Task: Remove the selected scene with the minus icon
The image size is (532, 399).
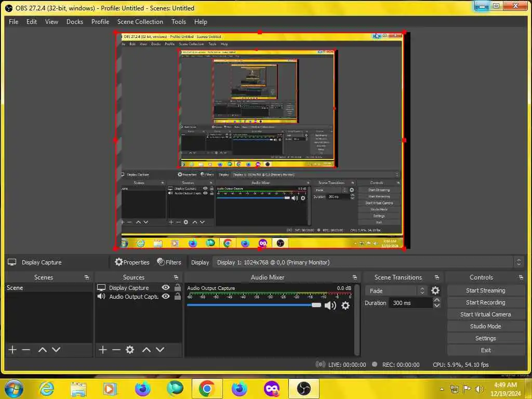Action: 26,350
